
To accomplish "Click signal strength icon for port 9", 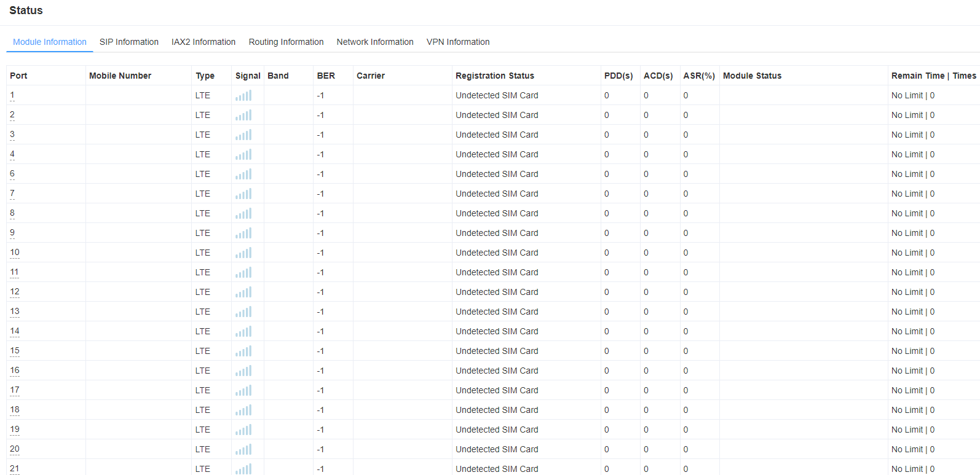I will coord(243,233).
